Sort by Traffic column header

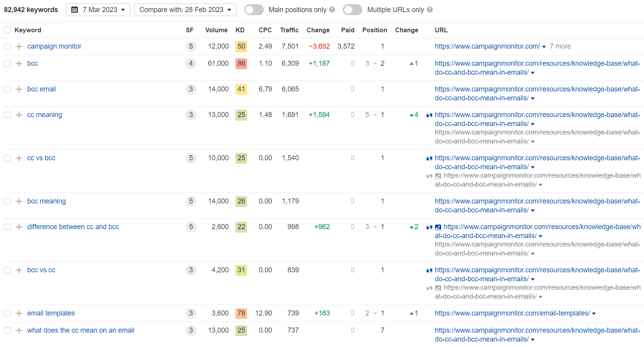pyautogui.click(x=289, y=30)
